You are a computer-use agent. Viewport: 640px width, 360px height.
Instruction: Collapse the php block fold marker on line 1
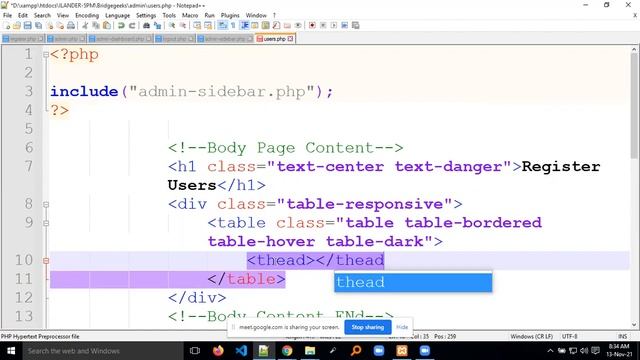tap(46, 54)
